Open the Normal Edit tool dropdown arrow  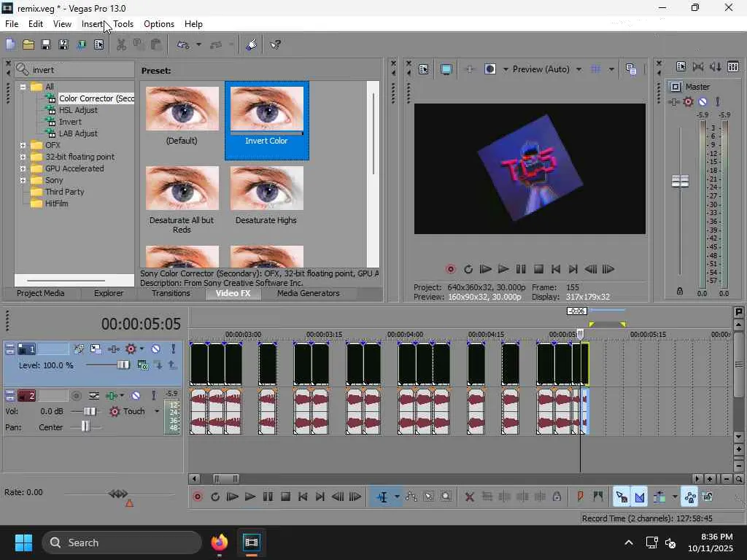coord(397,497)
